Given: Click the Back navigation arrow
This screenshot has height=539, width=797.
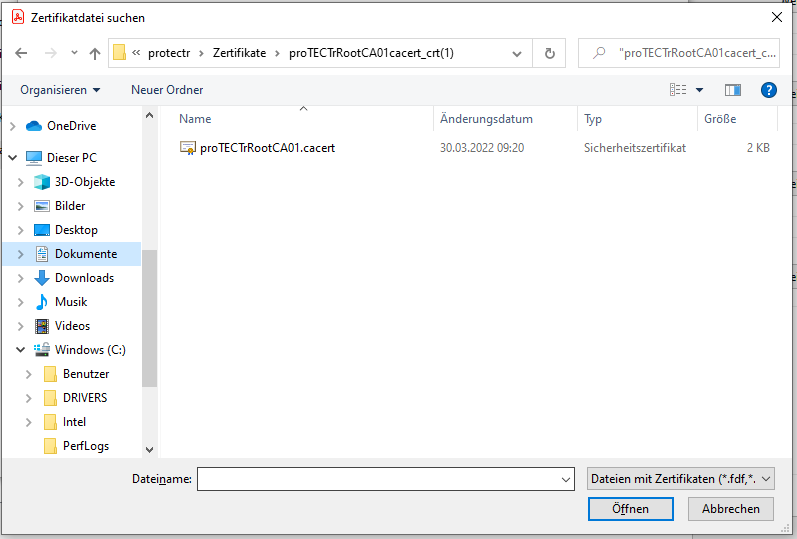Looking at the screenshot, I should click(22, 53).
